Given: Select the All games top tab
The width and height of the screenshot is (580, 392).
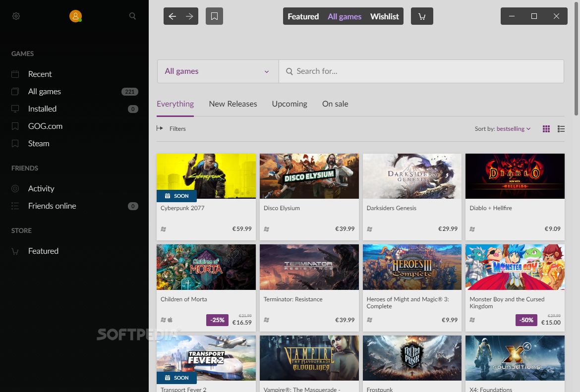Looking at the screenshot, I should (x=345, y=17).
